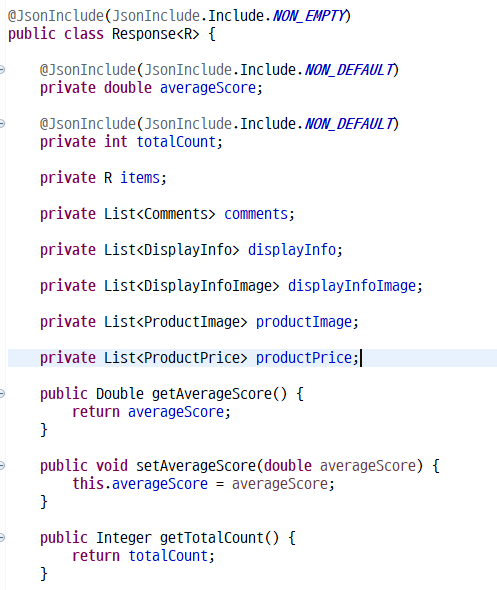Click the getTotalCount method name
The height and width of the screenshot is (590, 497).
click(211, 538)
